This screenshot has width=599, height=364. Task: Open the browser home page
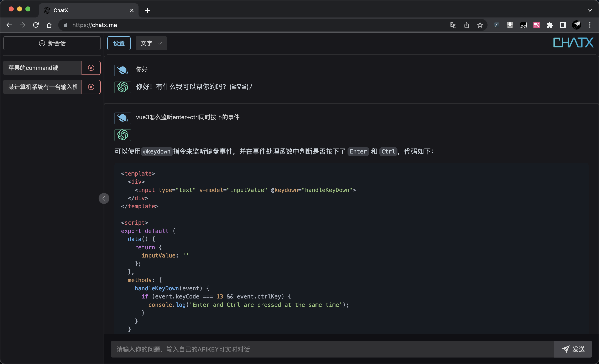49,25
